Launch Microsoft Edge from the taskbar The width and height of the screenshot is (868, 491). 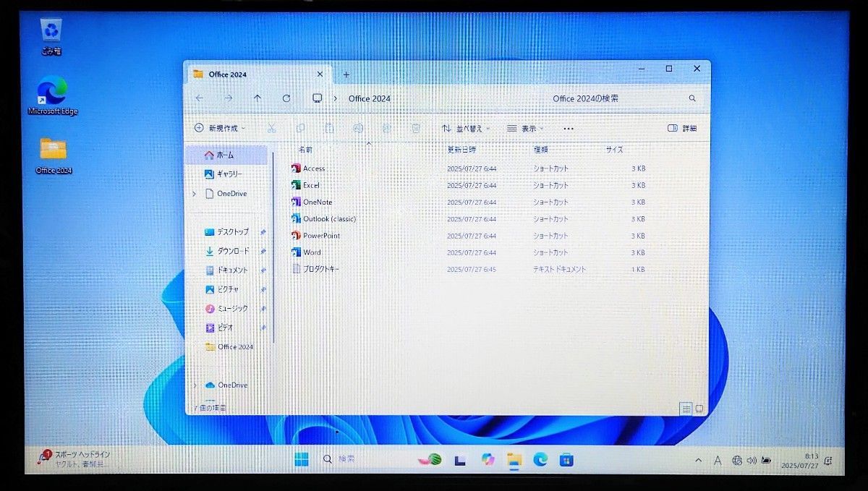coord(540,459)
